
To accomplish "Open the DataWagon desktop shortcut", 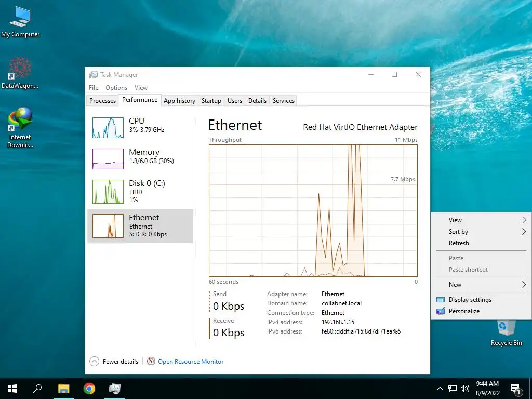I will 20,73.
